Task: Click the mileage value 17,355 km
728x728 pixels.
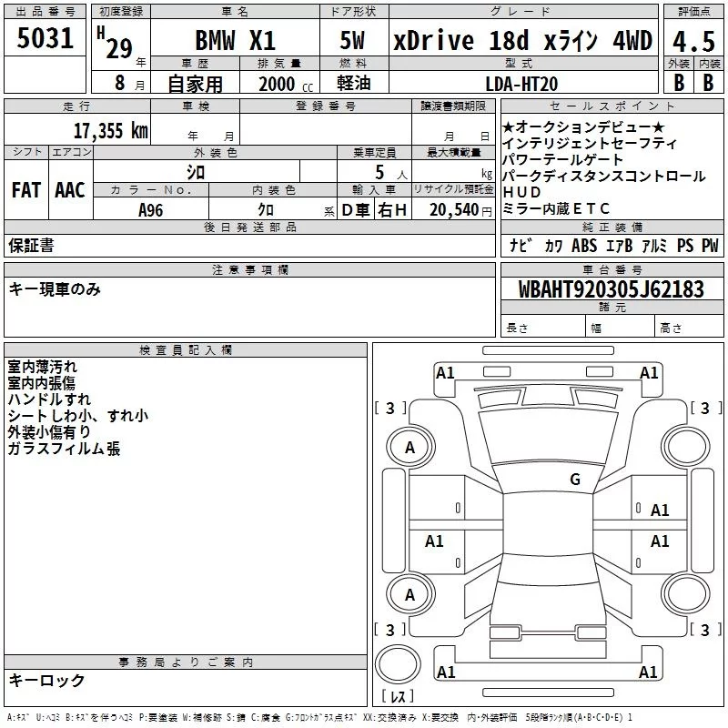Action: (x=110, y=131)
